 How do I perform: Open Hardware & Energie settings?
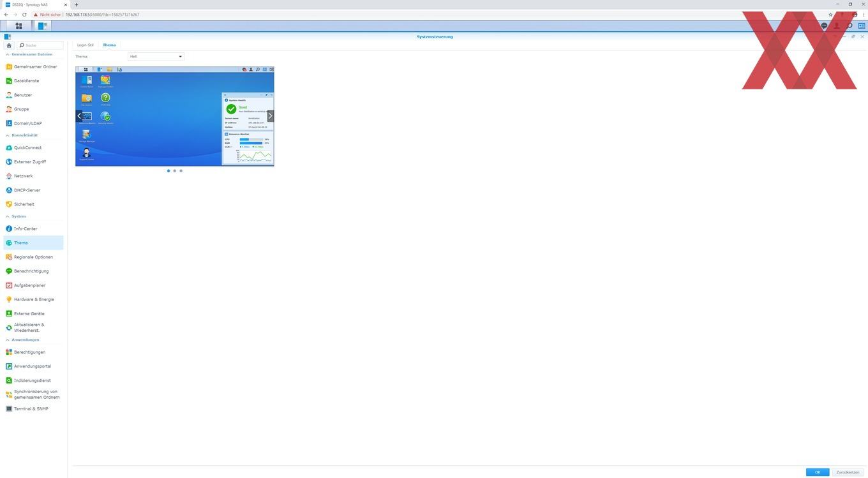click(33, 299)
